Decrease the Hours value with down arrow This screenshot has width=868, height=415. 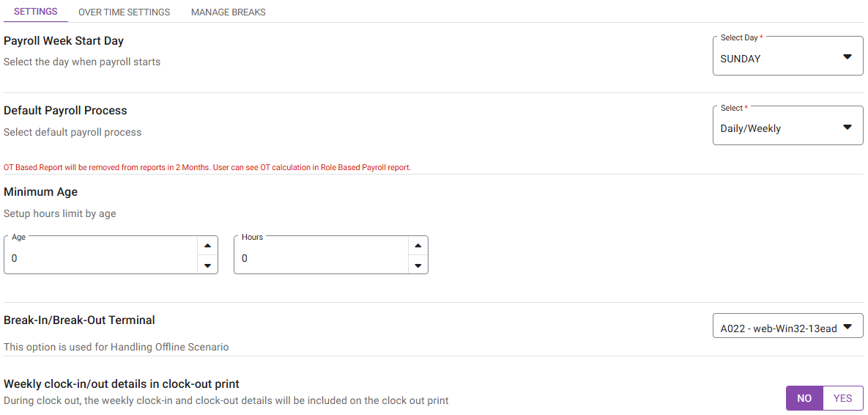pyautogui.click(x=418, y=265)
